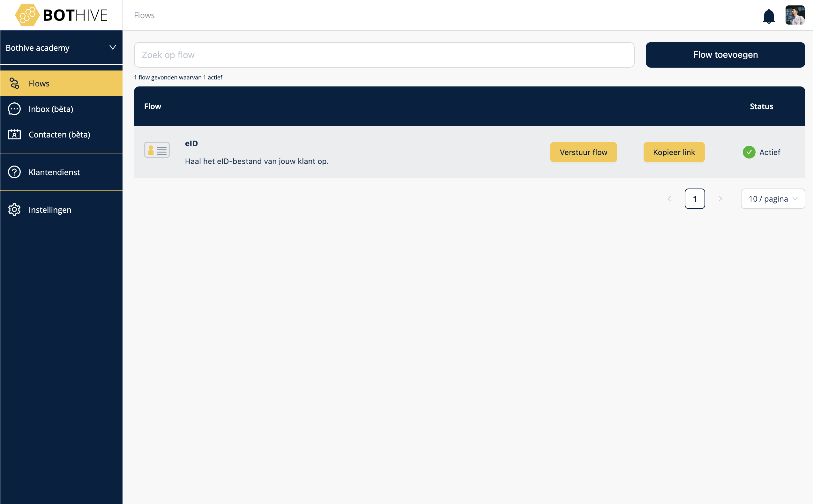The image size is (813, 504).
Task: Click the Instellingen gear icon
Action: click(14, 210)
